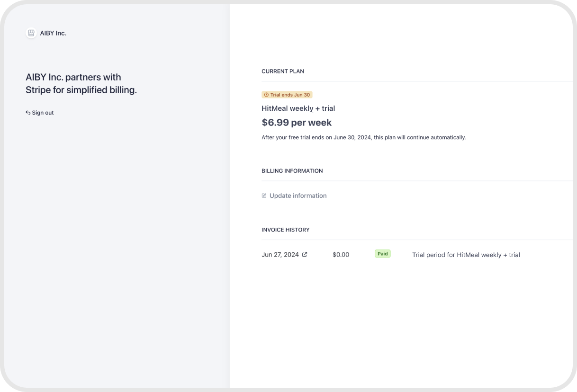
Task: Click the AIBY Inc. storefront logo icon
Action: (31, 33)
